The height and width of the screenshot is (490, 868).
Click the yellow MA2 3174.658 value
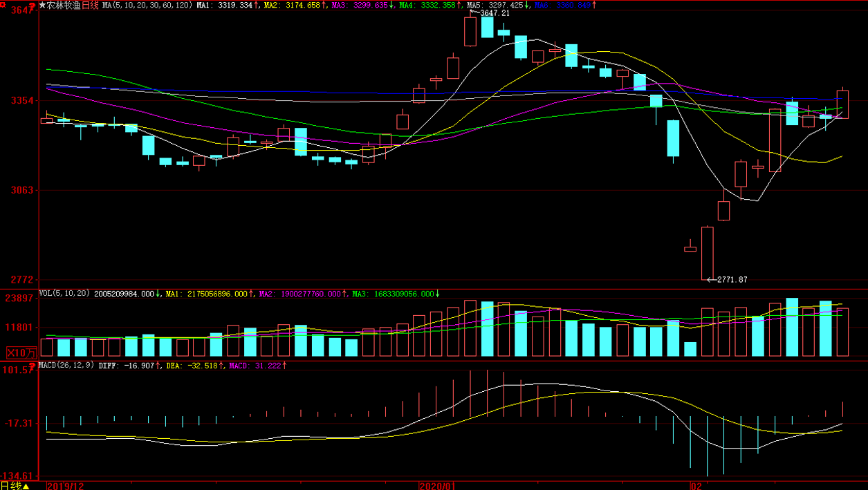[x=303, y=5]
